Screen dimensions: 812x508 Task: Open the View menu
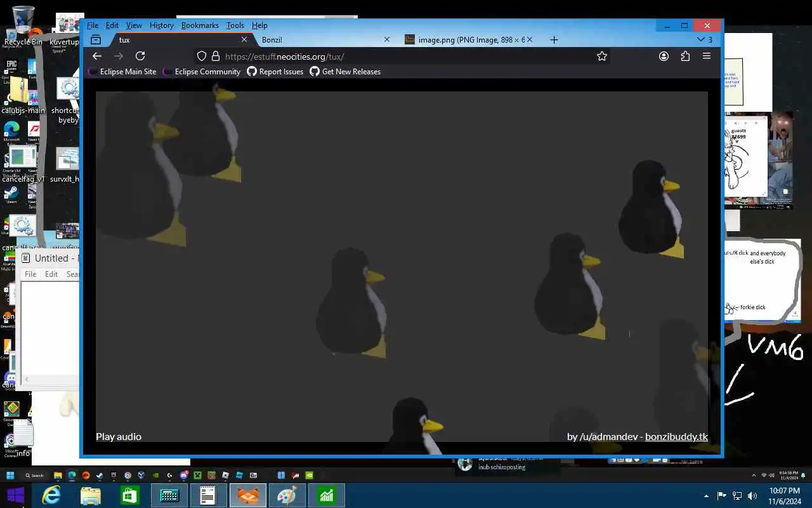[134, 25]
